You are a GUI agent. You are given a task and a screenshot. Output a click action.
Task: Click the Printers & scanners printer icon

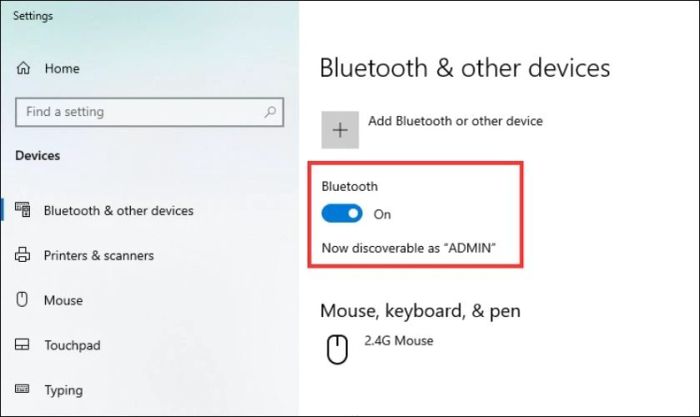23,256
